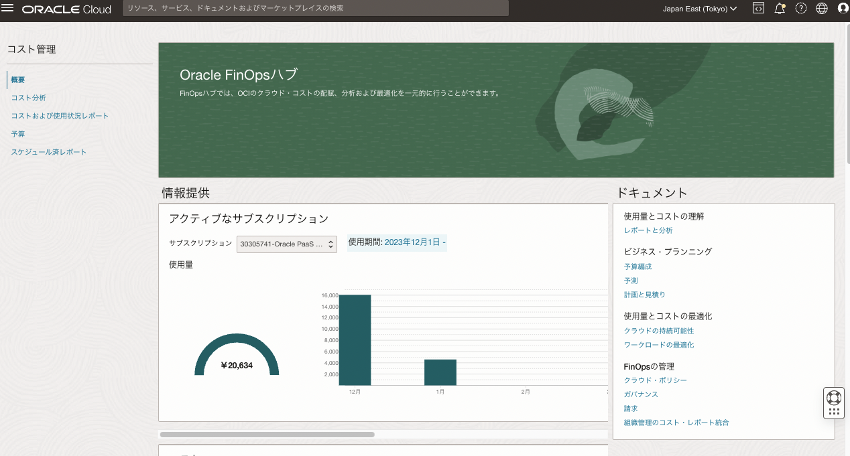The width and height of the screenshot is (850, 456).
Task: Click the 使用量とコストの最適化 heading
Action: click(x=668, y=316)
